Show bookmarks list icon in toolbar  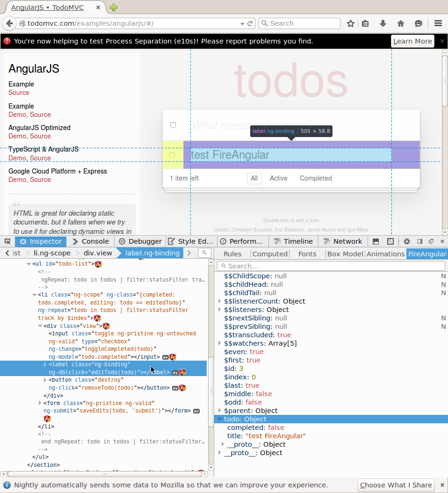pyautogui.click(x=365, y=23)
